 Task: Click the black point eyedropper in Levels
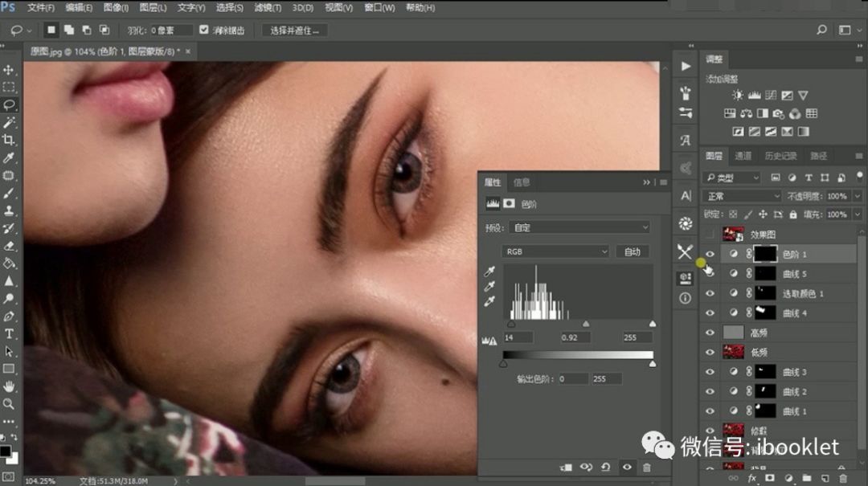(489, 272)
